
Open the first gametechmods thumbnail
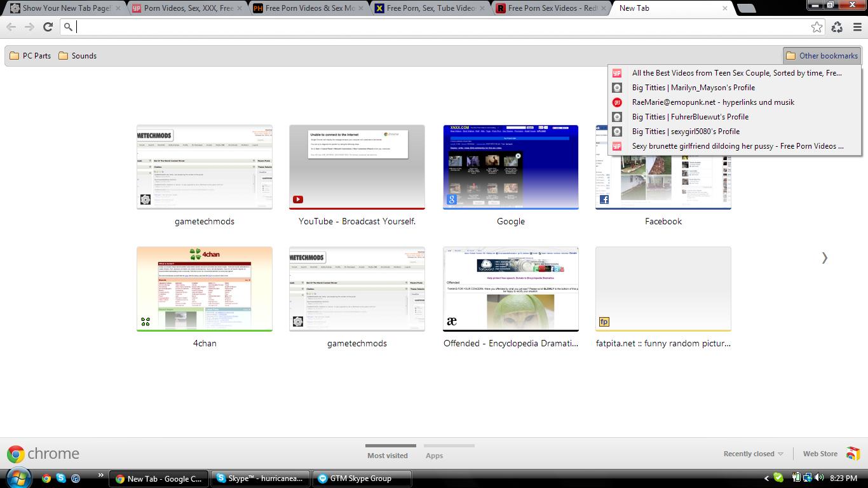(205, 167)
